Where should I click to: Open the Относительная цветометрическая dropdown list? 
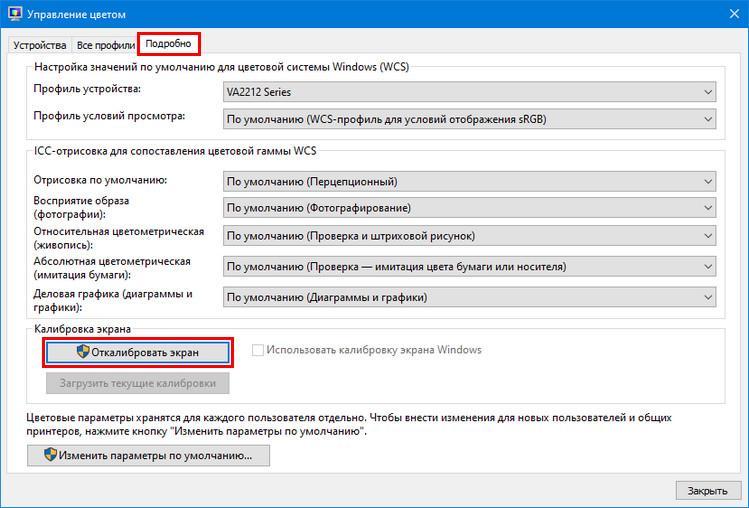point(469,236)
